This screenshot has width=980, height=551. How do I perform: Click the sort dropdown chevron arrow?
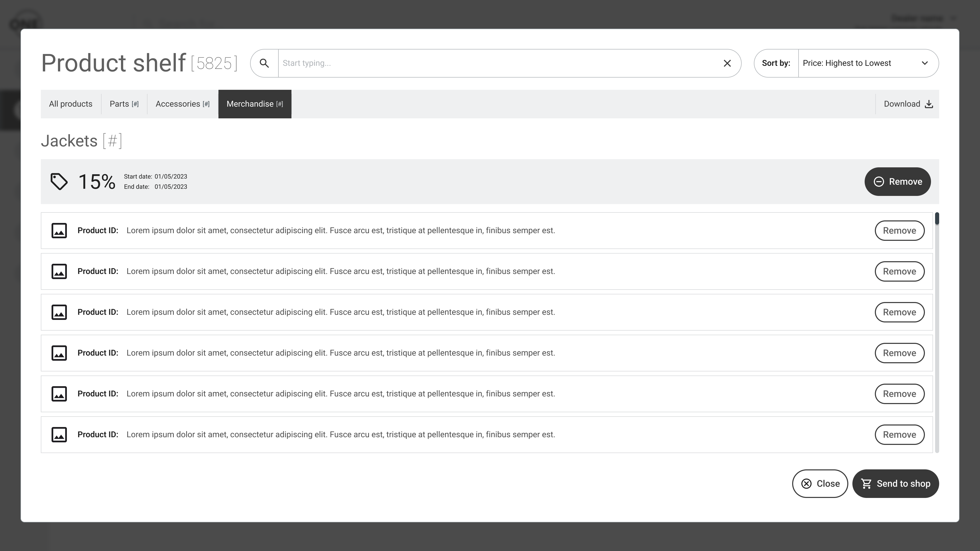(x=925, y=63)
